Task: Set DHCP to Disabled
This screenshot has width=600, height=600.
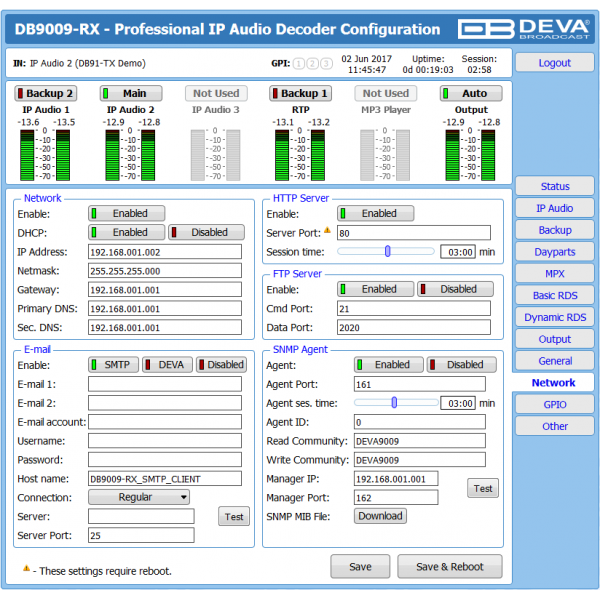Action: coord(207,232)
